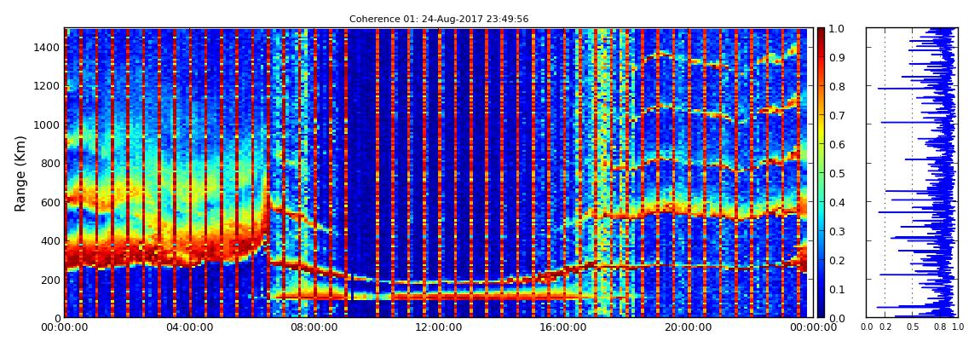Click the 800 range axis tick label
Screen dimensions: 980x347
click(50, 164)
